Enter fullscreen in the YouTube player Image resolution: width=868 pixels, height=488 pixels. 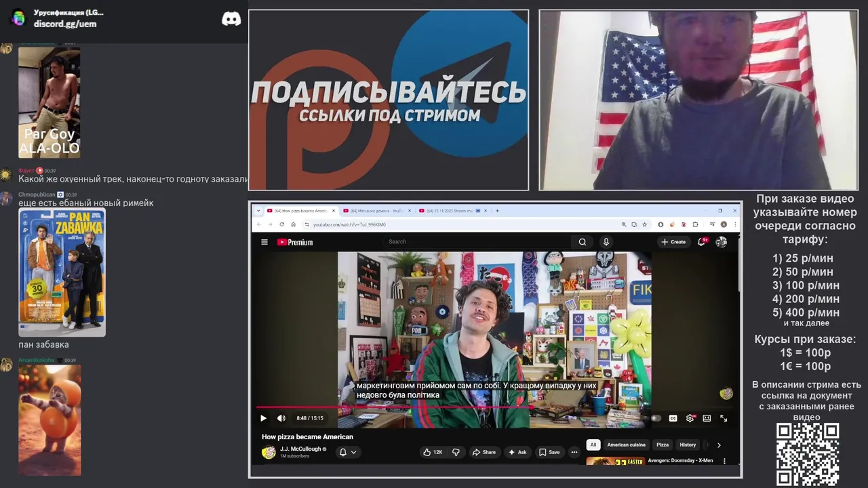pyautogui.click(x=724, y=418)
